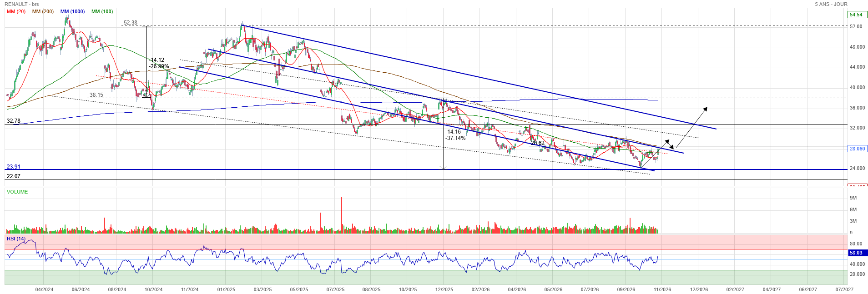Click the "RSI (14)" indicator label
The width and height of the screenshot is (868, 294).
[x=16, y=239]
